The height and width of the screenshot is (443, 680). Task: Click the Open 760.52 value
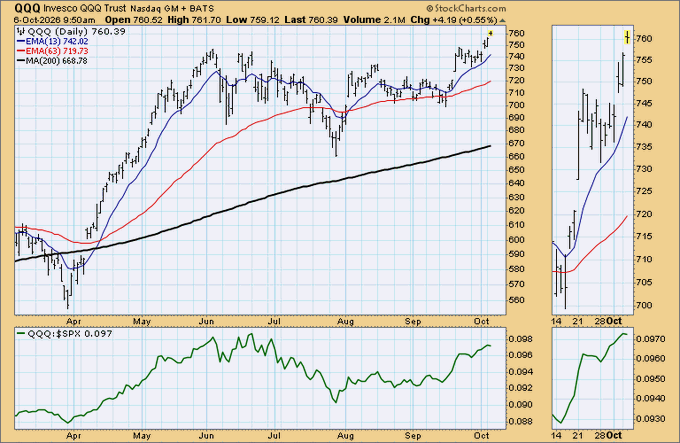(134, 20)
